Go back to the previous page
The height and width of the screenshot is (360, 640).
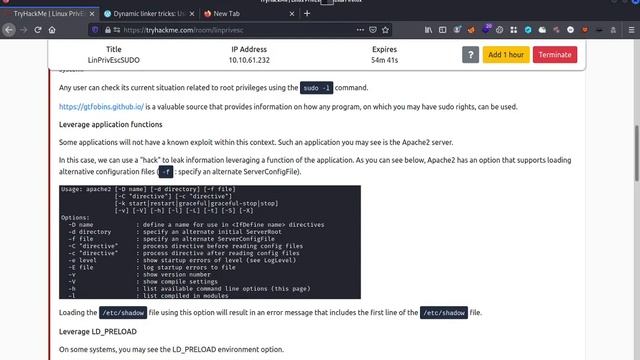pyautogui.click(x=9, y=30)
